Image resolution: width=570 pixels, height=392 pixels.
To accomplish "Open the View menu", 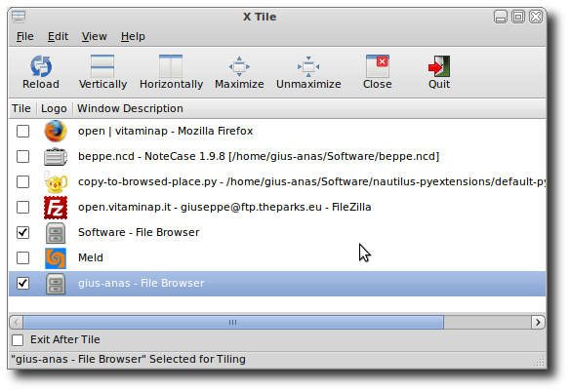I will pos(94,36).
